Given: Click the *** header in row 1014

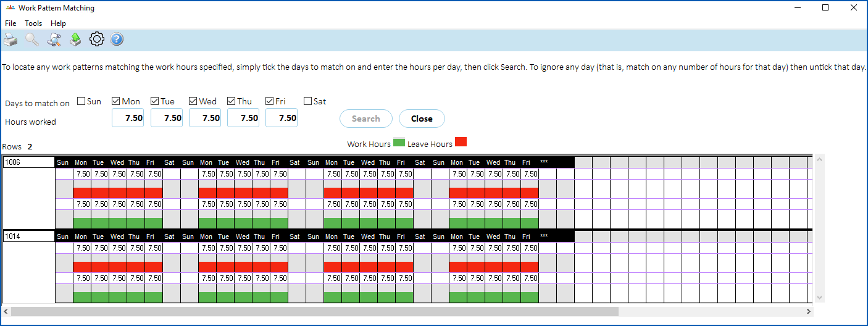Looking at the screenshot, I should (x=544, y=236).
